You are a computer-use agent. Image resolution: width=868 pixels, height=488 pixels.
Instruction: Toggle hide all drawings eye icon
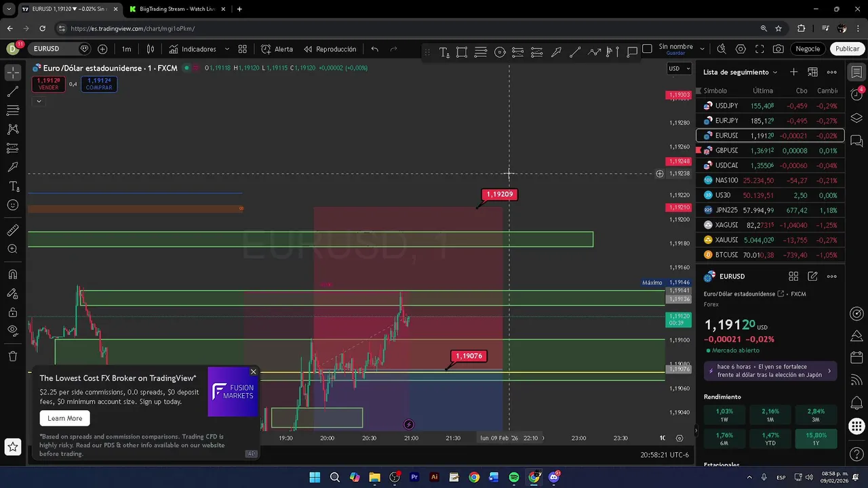point(13,331)
